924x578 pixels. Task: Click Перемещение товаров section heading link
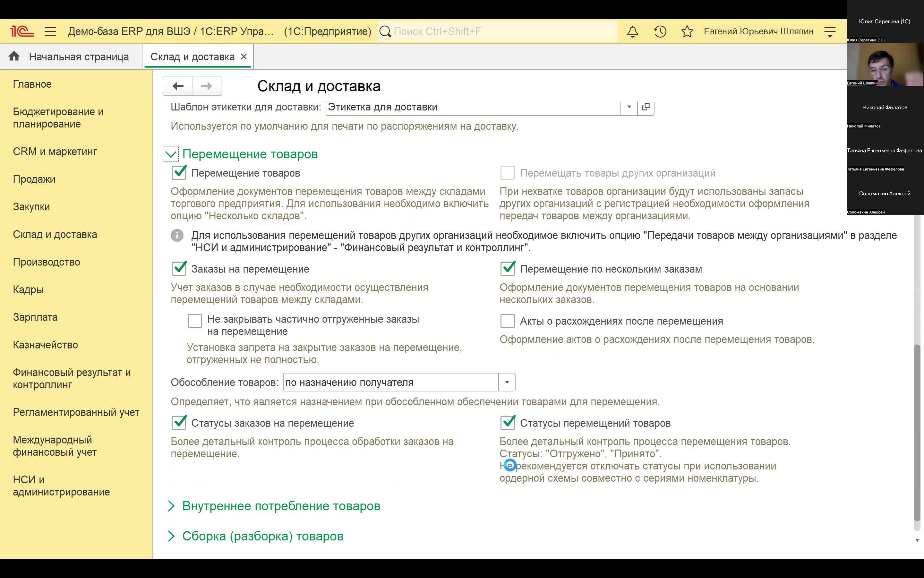pos(250,154)
